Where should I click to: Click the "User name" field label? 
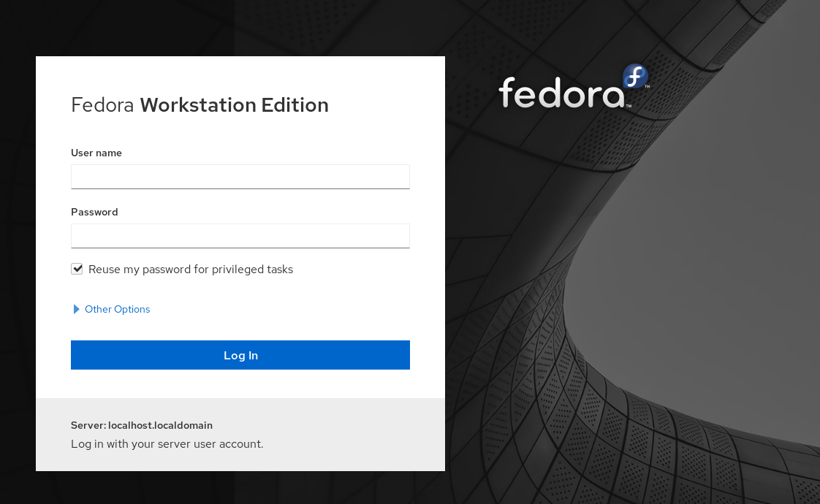click(x=96, y=153)
